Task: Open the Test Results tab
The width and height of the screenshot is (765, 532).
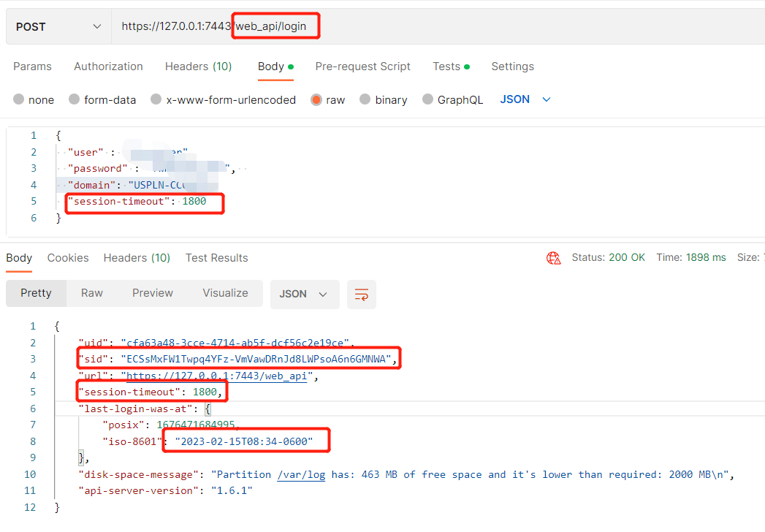Action: tap(216, 257)
